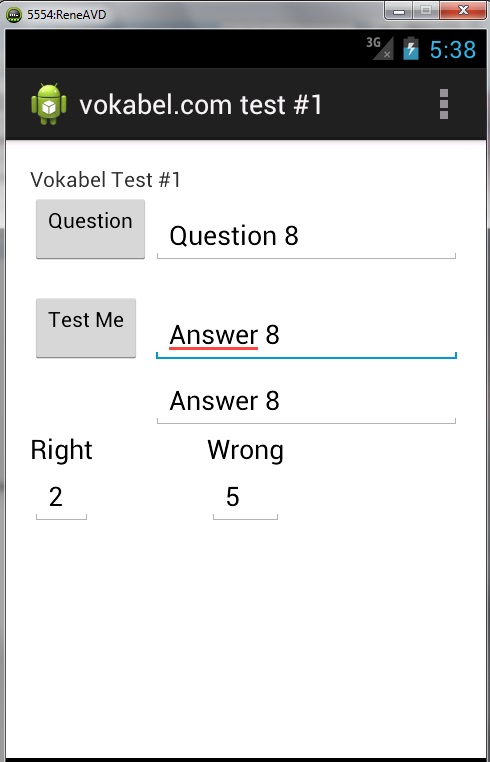Viewport: 490px width, 762px height.
Task: Focus the Question 8 text field
Action: click(x=306, y=236)
